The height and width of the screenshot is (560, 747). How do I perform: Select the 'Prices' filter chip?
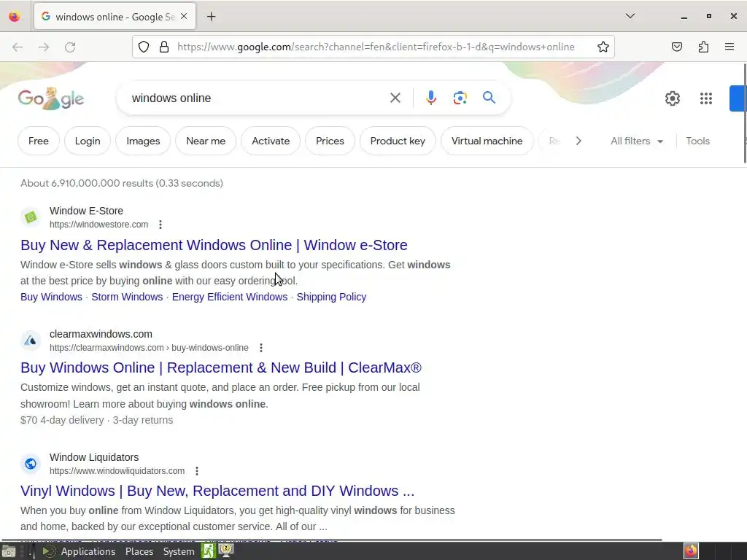click(330, 141)
